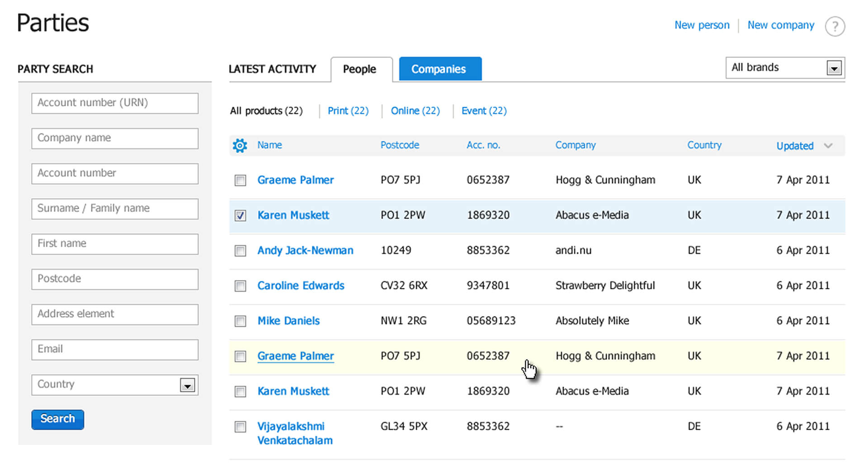The height and width of the screenshot is (463, 868).
Task: Filter by Print (22) products
Action: 348,111
